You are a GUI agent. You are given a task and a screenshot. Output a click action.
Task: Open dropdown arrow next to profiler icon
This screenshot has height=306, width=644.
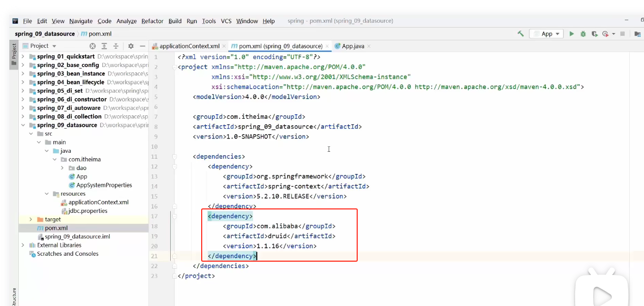coord(613,34)
